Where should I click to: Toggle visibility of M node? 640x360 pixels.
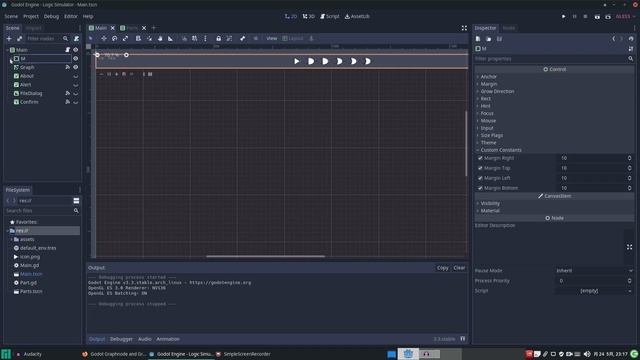pyautogui.click(x=76, y=58)
